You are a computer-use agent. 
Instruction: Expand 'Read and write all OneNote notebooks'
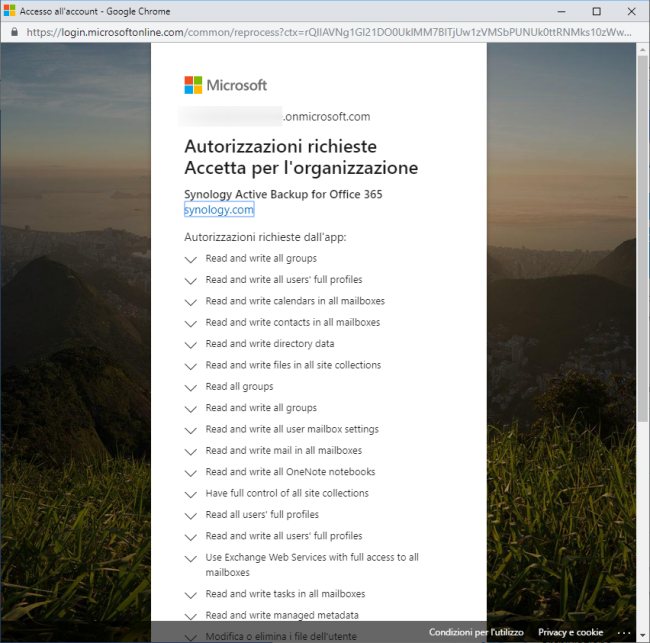(191, 473)
